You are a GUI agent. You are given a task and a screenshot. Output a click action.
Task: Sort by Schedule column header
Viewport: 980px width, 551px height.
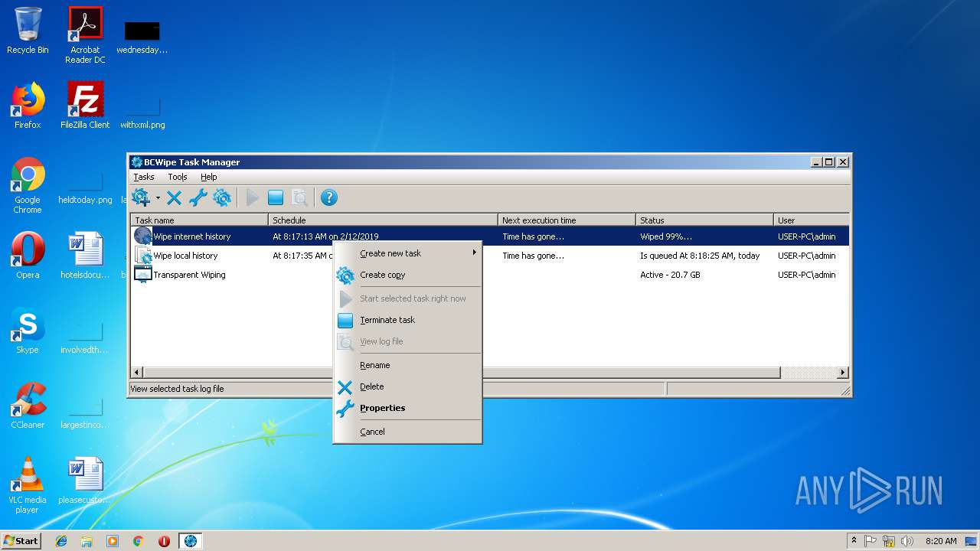pos(383,220)
